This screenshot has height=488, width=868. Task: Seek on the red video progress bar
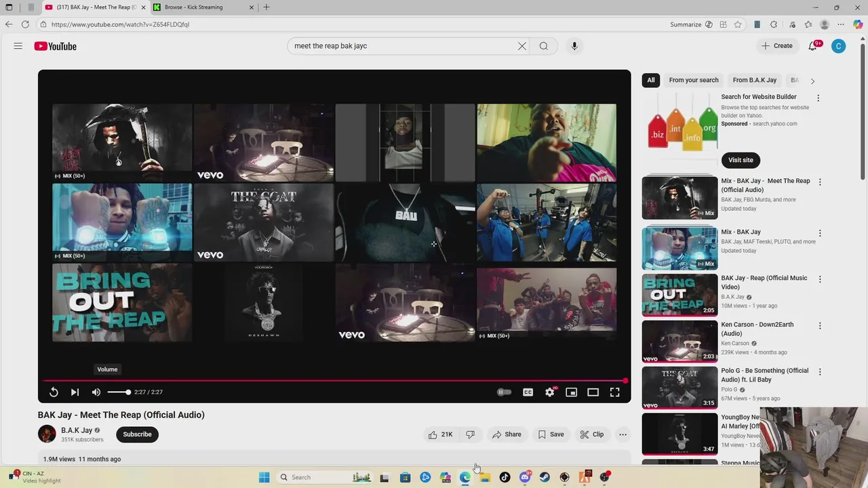point(334,380)
